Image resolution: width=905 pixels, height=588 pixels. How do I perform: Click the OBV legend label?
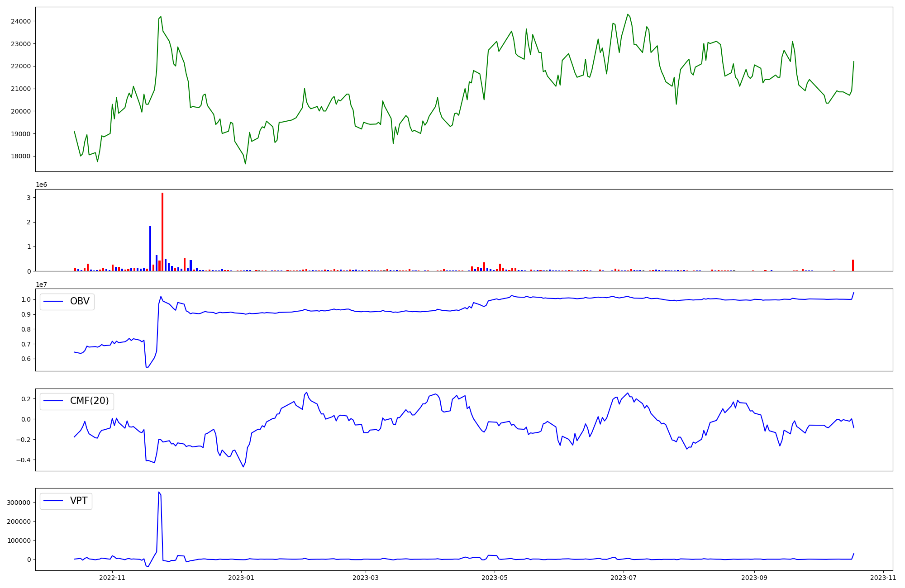click(x=80, y=301)
